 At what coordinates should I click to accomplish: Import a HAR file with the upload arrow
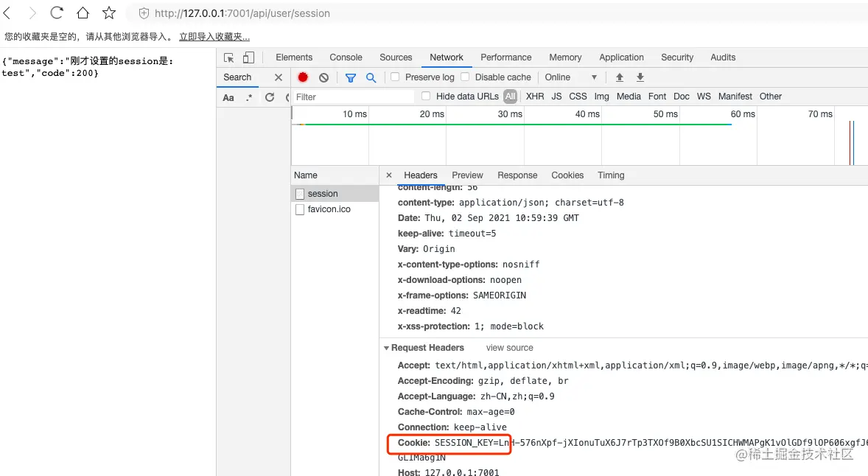click(620, 77)
